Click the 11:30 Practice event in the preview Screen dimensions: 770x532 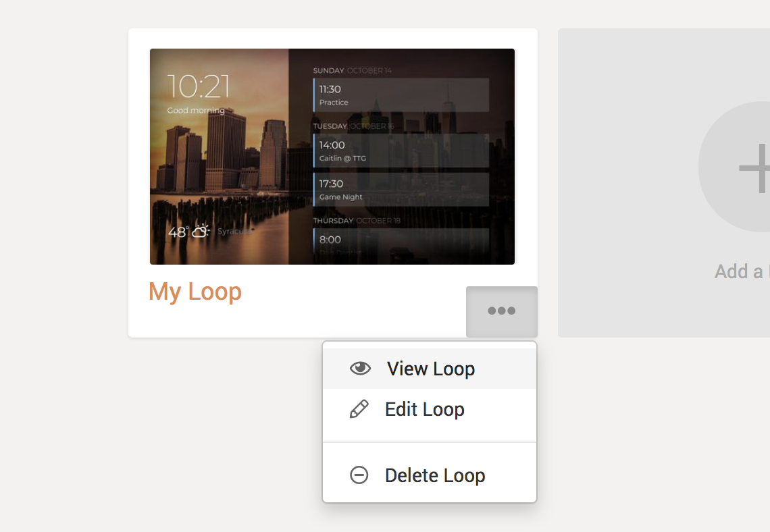pyautogui.click(x=402, y=95)
